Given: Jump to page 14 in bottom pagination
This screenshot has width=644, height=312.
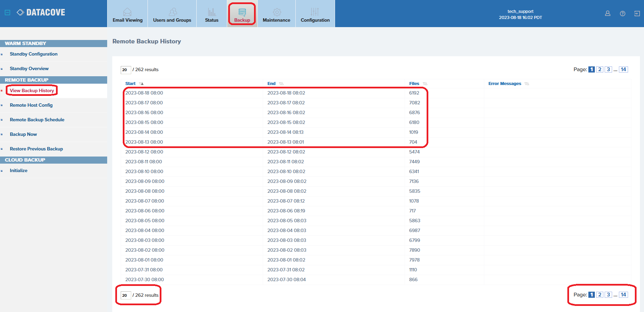Looking at the screenshot, I should (x=623, y=295).
